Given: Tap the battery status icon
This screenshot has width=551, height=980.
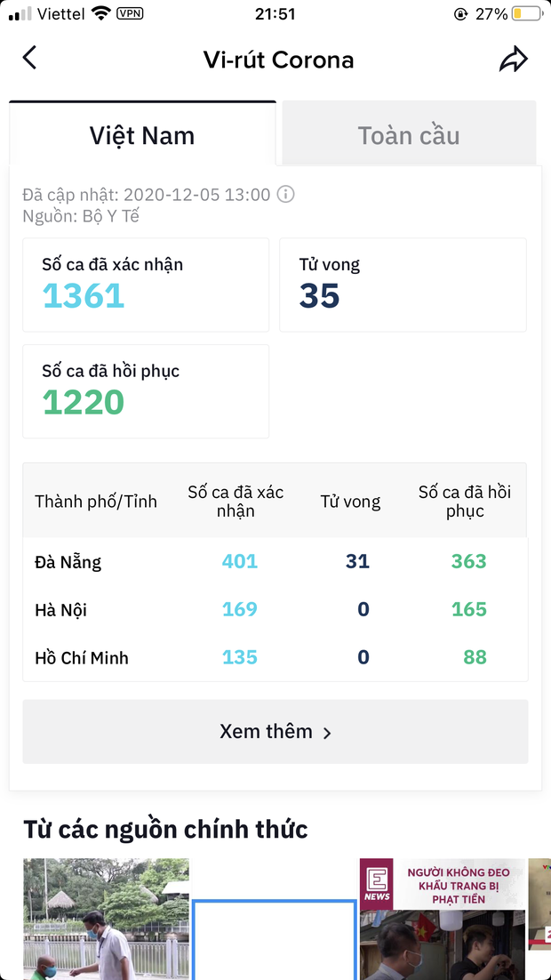Looking at the screenshot, I should pyautogui.click(x=527, y=14).
